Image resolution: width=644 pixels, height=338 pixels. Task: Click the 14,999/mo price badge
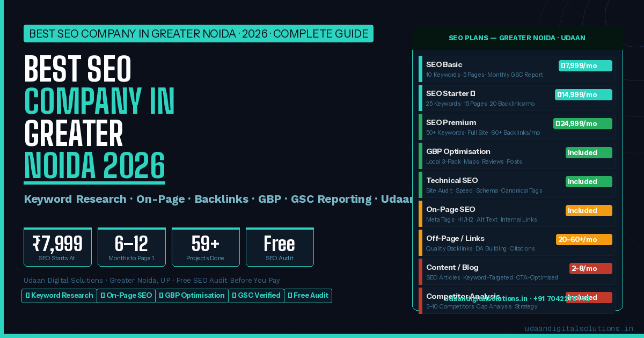[583, 94]
